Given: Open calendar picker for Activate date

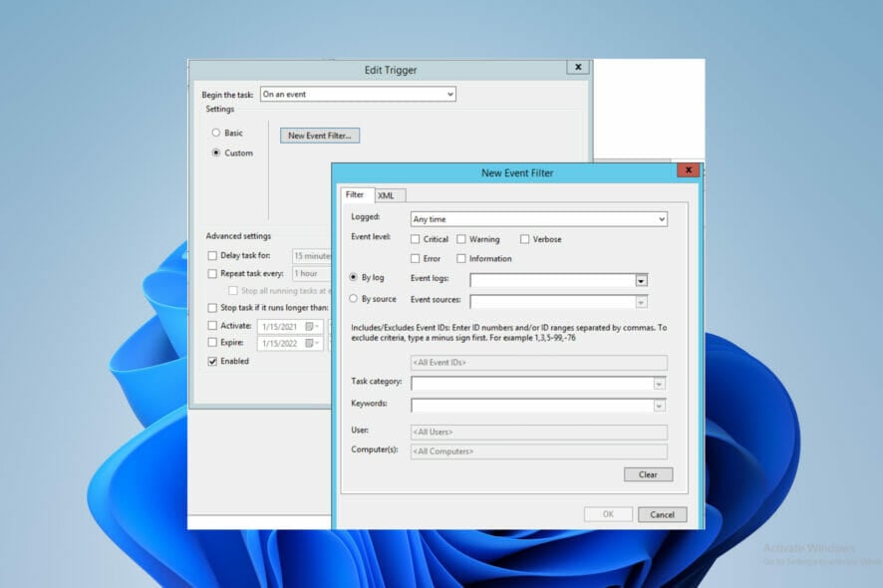Looking at the screenshot, I should 311,326.
